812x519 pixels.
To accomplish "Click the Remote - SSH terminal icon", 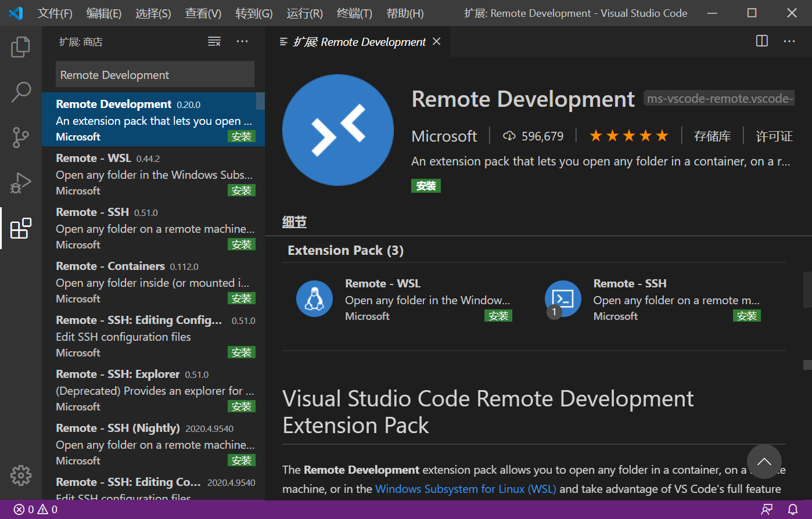I will coord(563,299).
